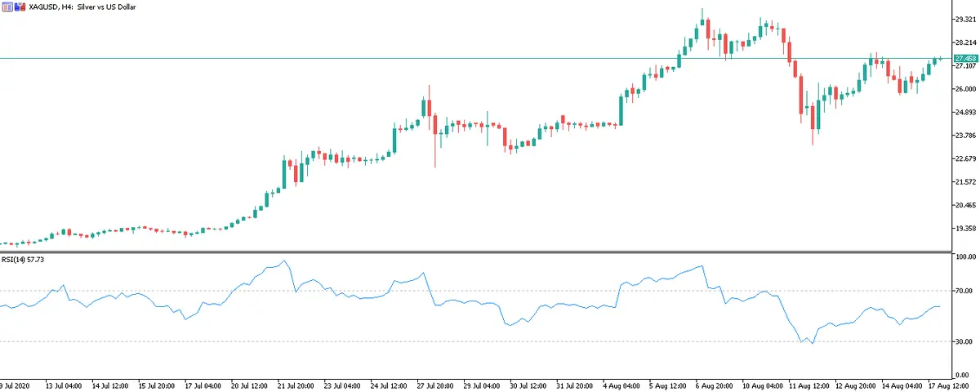Click the 19.358 price scale value
The image size is (980, 392).
pos(966,229)
